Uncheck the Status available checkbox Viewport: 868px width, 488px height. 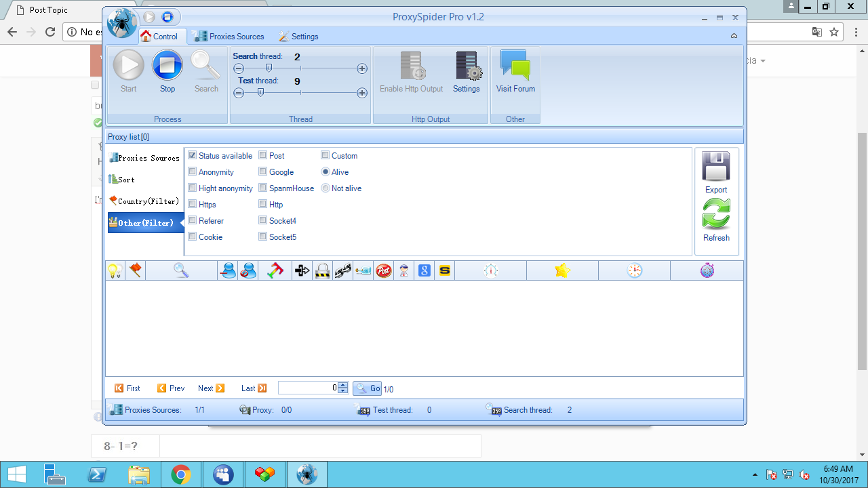[x=193, y=156]
